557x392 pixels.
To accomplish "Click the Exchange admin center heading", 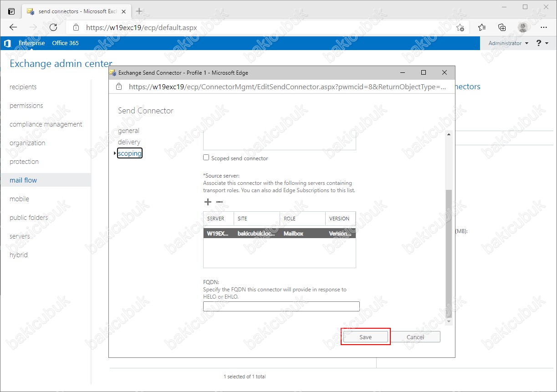I will (x=61, y=63).
